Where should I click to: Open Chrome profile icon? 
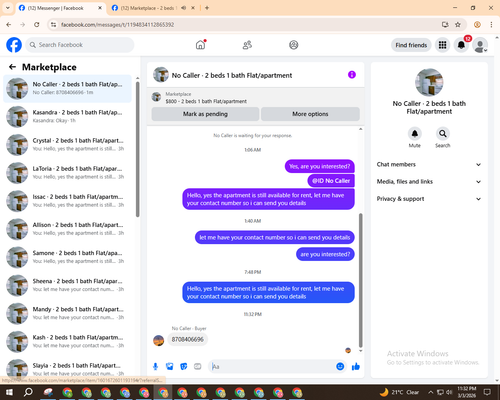pyautogui.click(x=477, y=25)
